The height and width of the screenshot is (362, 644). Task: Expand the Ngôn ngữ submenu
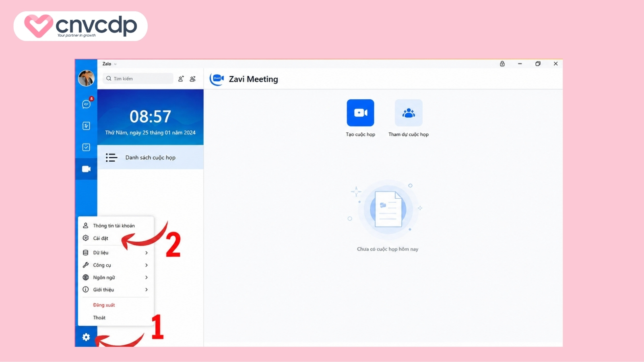pos(116,278)
